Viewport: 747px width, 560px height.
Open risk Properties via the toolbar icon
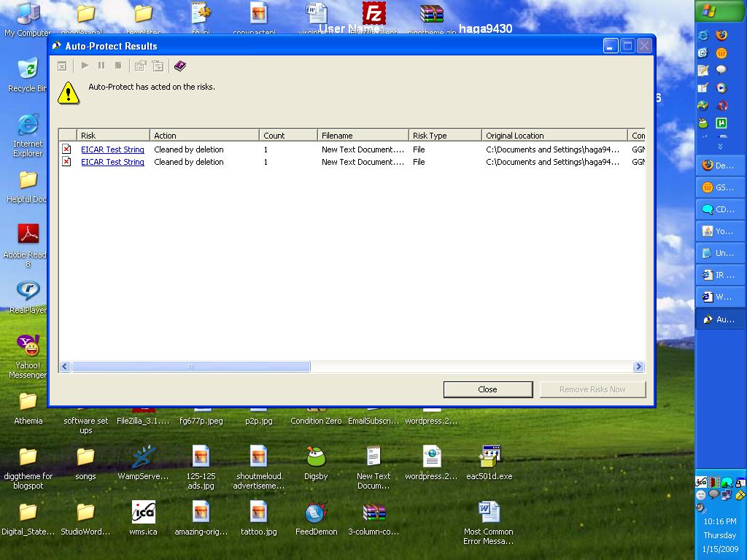click(x=139, y=66)
